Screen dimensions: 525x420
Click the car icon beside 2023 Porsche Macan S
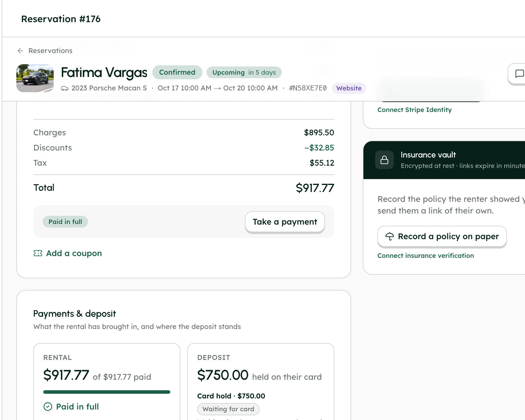click(x=65, y=88)
